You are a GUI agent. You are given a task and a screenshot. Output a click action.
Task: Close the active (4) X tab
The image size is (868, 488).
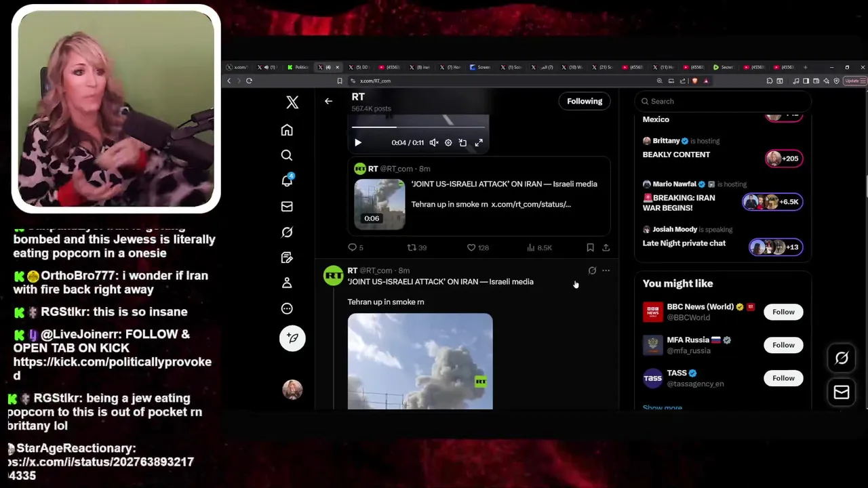pyautogui.click(x=337, y=67)
